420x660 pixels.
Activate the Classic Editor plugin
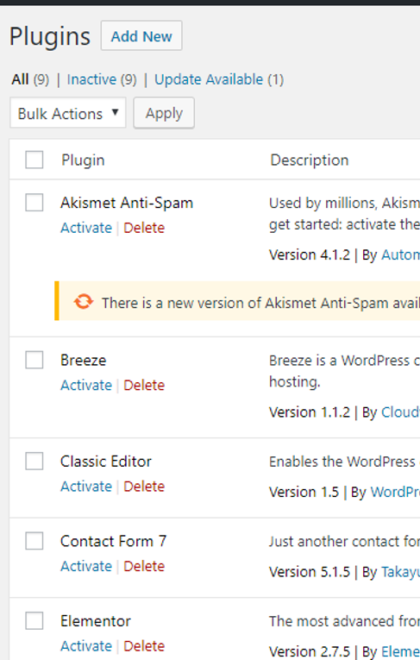(x=86, y=486)
